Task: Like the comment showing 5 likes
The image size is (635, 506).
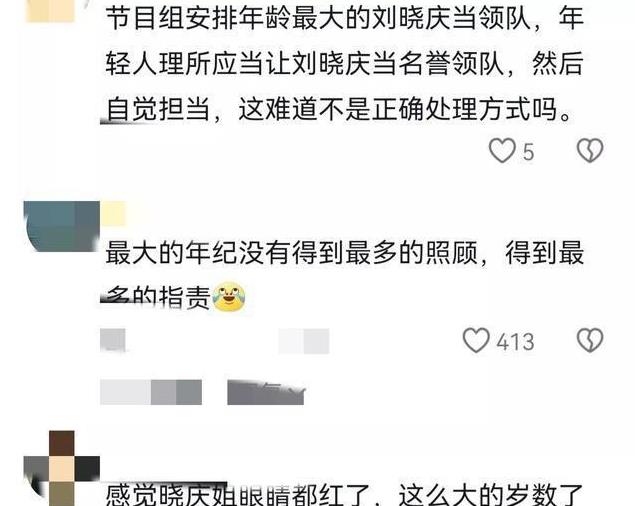Action: tap(502, 150)
